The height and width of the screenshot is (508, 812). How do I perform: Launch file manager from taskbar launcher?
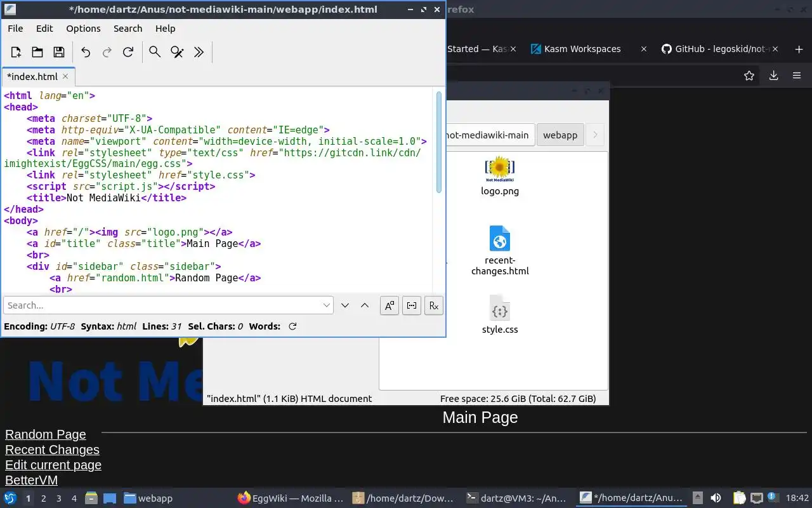click(x=91, y=498)
